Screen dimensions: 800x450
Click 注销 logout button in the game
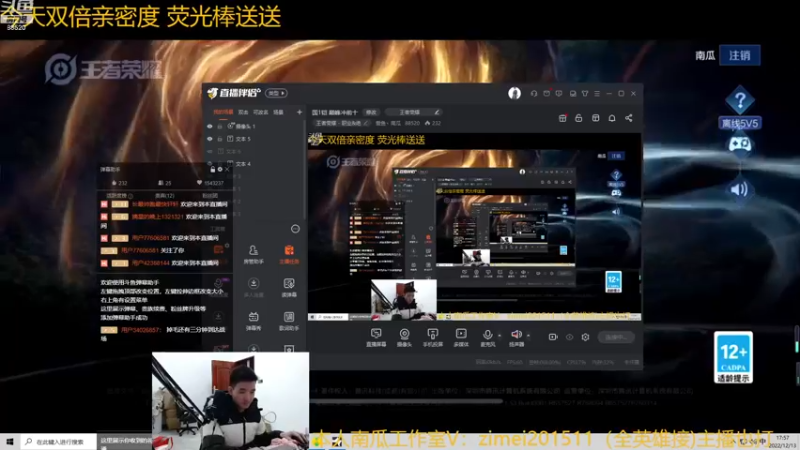click(740, 55)
